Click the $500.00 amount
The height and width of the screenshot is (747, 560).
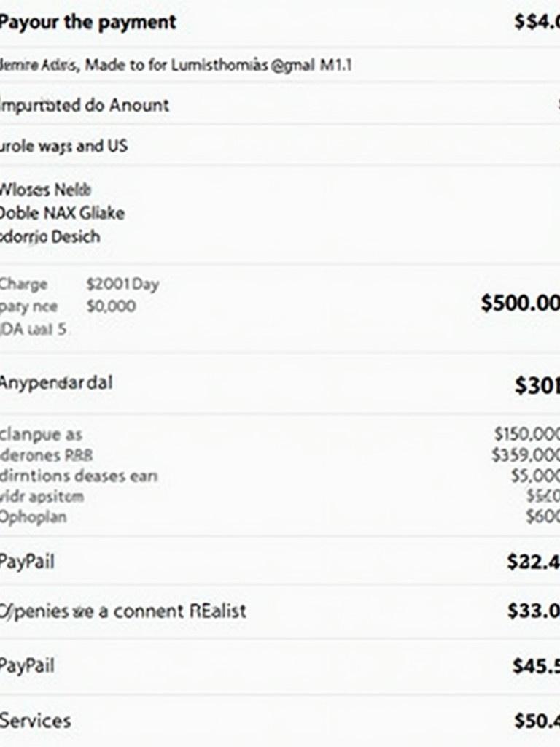pyautogui.click(x=521, y=303)
